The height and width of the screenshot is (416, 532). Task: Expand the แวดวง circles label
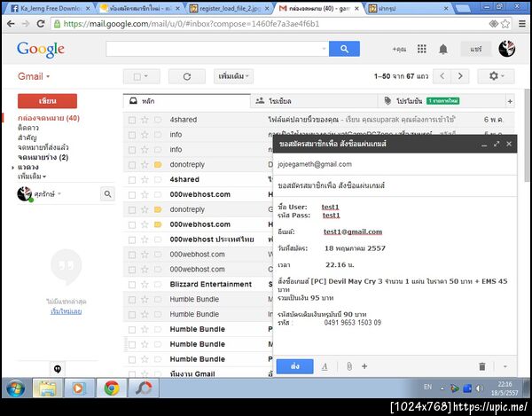coord(12,168)
